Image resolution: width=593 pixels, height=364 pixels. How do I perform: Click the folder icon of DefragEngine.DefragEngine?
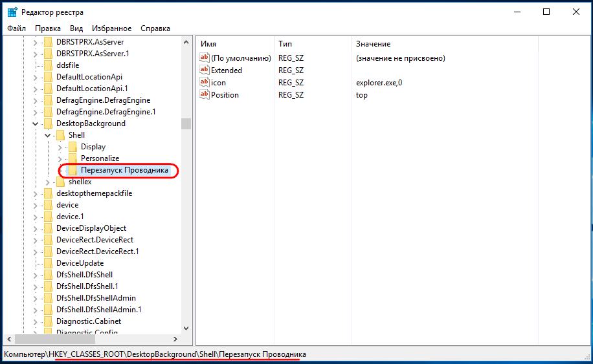(x=48, y=100)
